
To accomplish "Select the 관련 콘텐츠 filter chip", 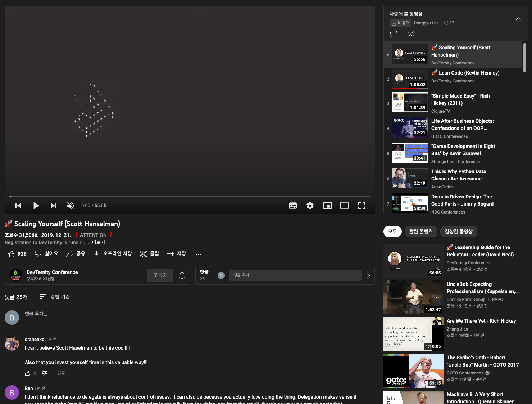I will click(421, 232).
